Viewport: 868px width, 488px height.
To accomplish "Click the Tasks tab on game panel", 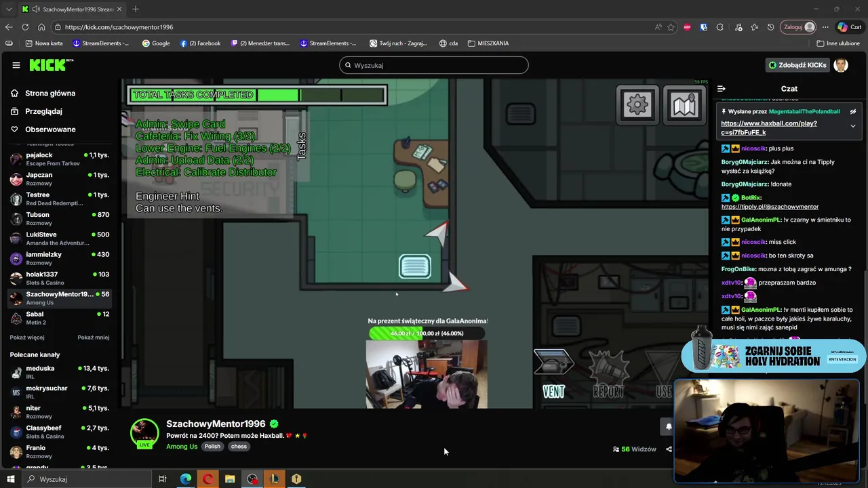I will coord(302,146).
